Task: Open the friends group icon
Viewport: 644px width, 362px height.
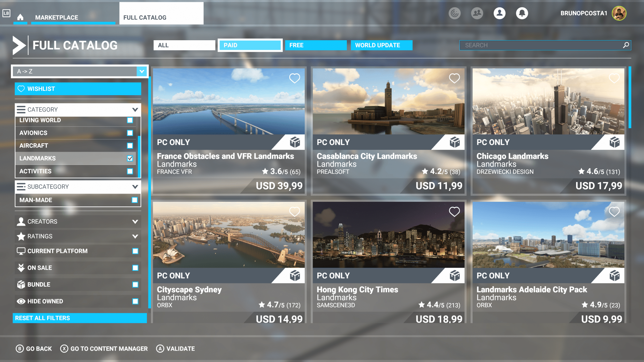Action: [477, 13]
